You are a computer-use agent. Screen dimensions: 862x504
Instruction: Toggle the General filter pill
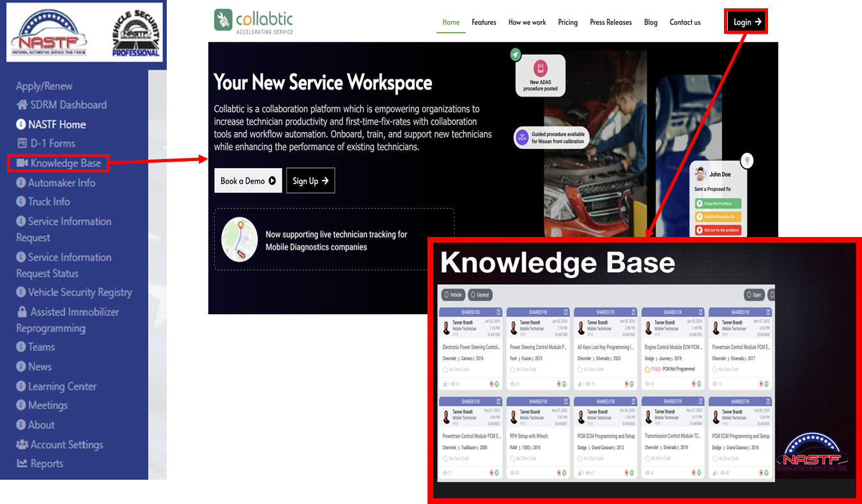coord(480,295)
